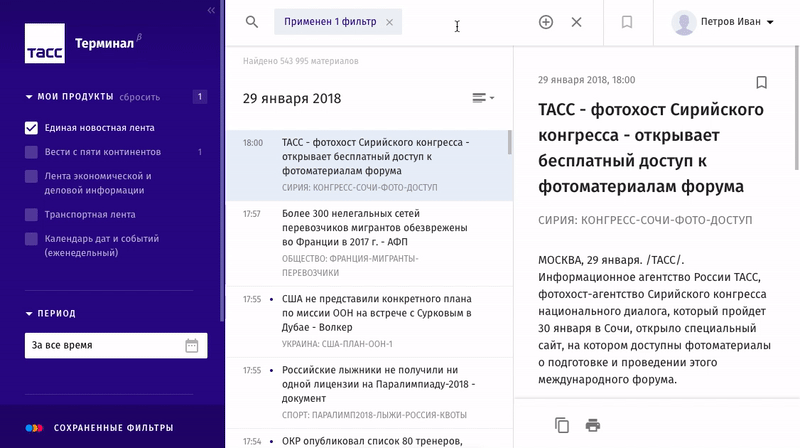The image size is (800, 448).
Task: Click the news list scrollbar
Action: 510,143
